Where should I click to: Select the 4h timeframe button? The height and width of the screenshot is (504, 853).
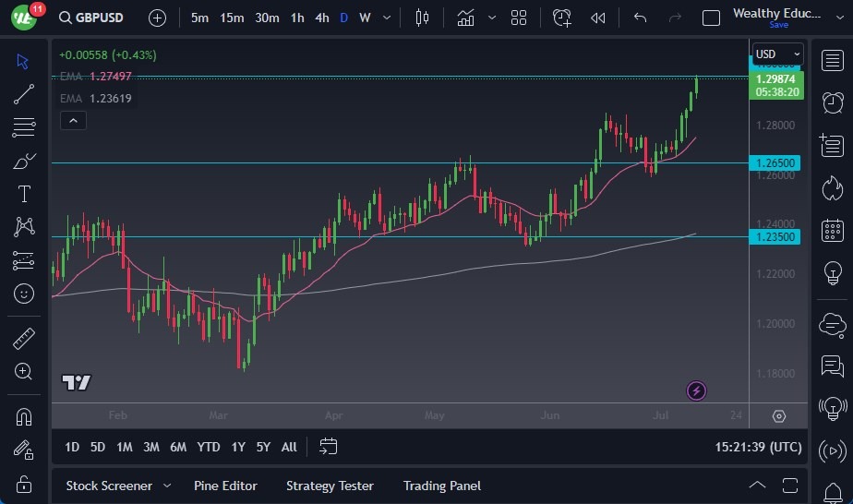coord(321,18)
